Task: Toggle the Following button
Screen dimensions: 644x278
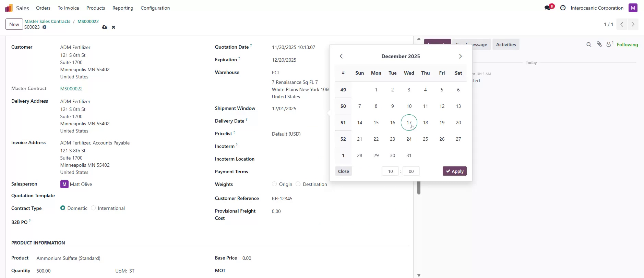Action: click(627, 45)
